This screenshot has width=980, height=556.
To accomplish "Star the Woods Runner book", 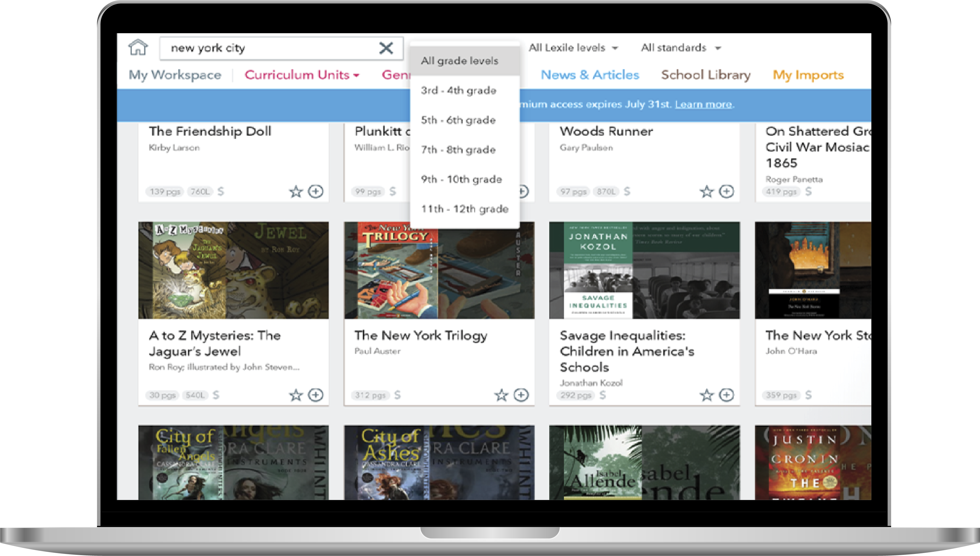I will click(706, 191).
